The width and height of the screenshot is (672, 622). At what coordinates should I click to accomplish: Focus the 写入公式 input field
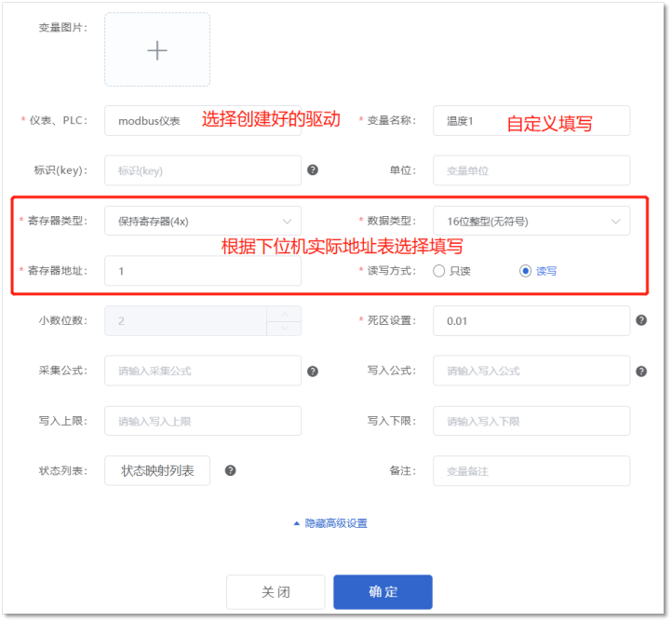[531, 371]
